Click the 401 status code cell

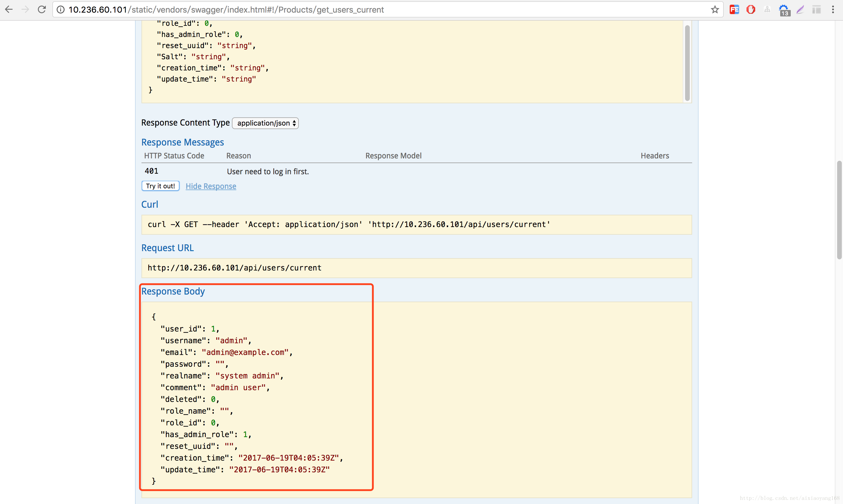(x=151, y=171)
